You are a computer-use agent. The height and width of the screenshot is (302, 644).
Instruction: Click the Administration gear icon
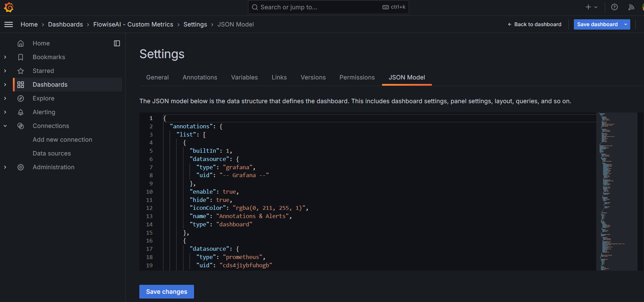pos(21,167)
